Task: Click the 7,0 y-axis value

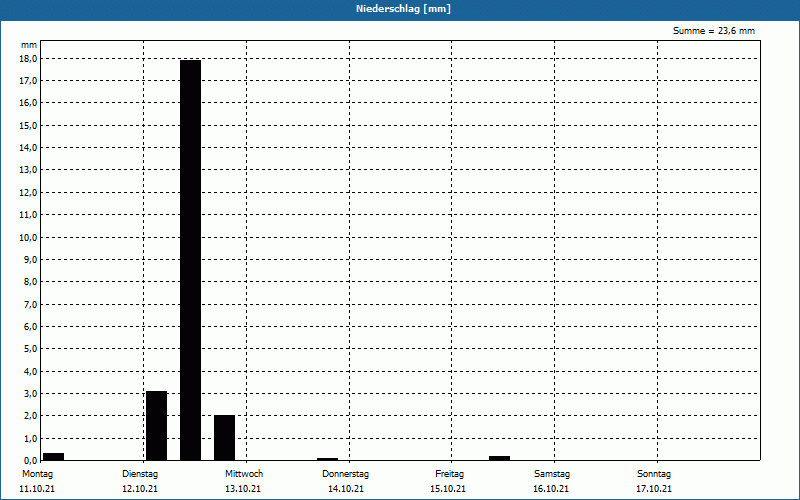Action: [31, 304]
